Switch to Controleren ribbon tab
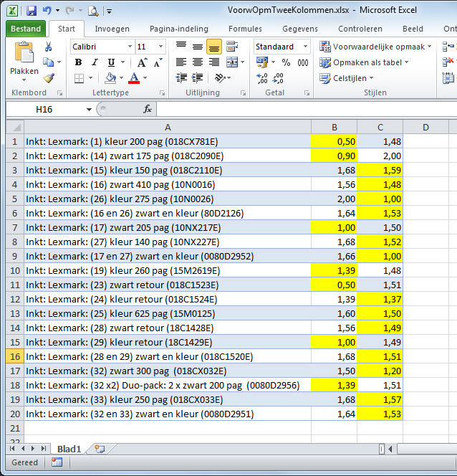Screen dimensions: 457x476 [360, 29]
